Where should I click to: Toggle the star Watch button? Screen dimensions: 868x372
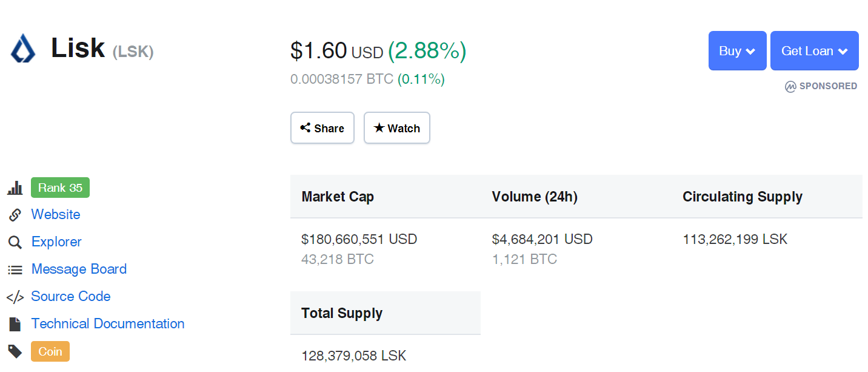point(397,128)
